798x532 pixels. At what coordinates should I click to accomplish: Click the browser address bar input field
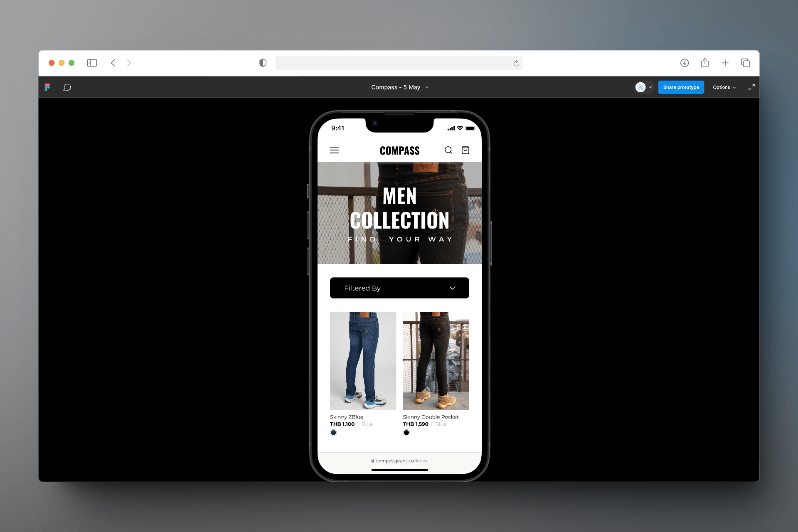[399, 62]
